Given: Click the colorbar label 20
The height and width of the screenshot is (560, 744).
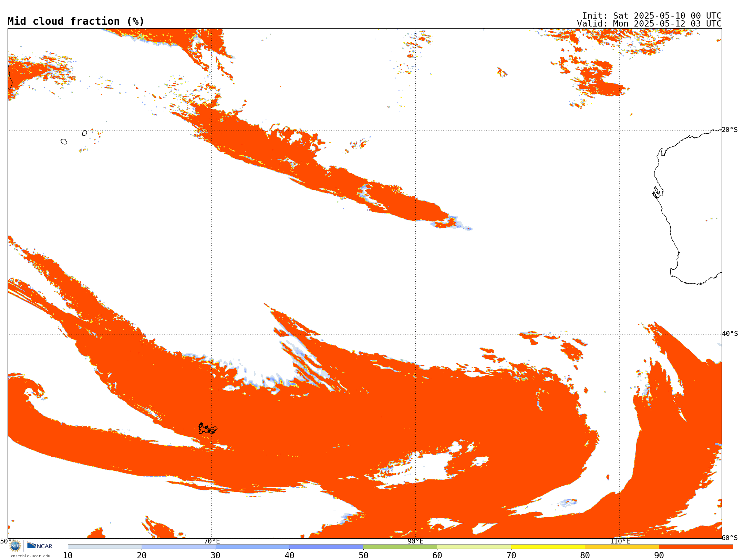Looking at the screenshot, I should 142,555.
